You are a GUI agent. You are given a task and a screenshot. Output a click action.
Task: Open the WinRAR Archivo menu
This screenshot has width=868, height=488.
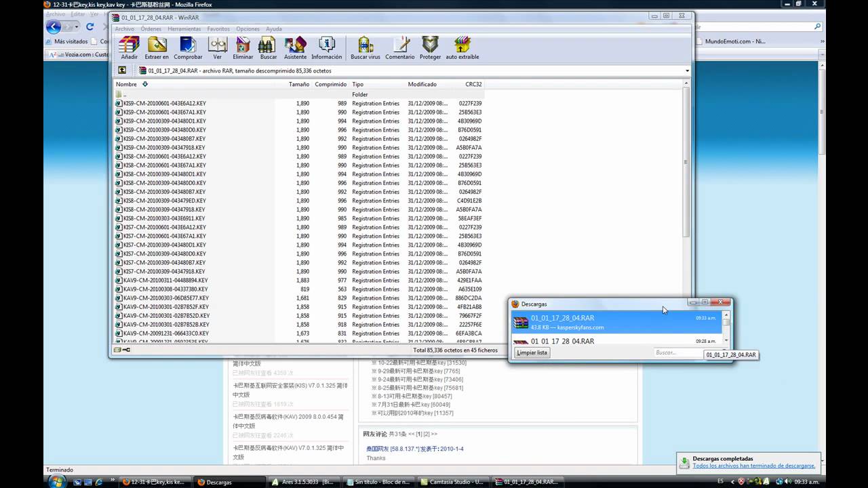(125, 29)
